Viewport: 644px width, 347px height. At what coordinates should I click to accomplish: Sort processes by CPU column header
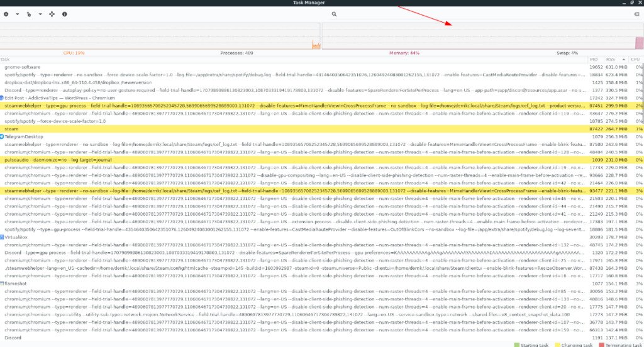click(635, 60)
